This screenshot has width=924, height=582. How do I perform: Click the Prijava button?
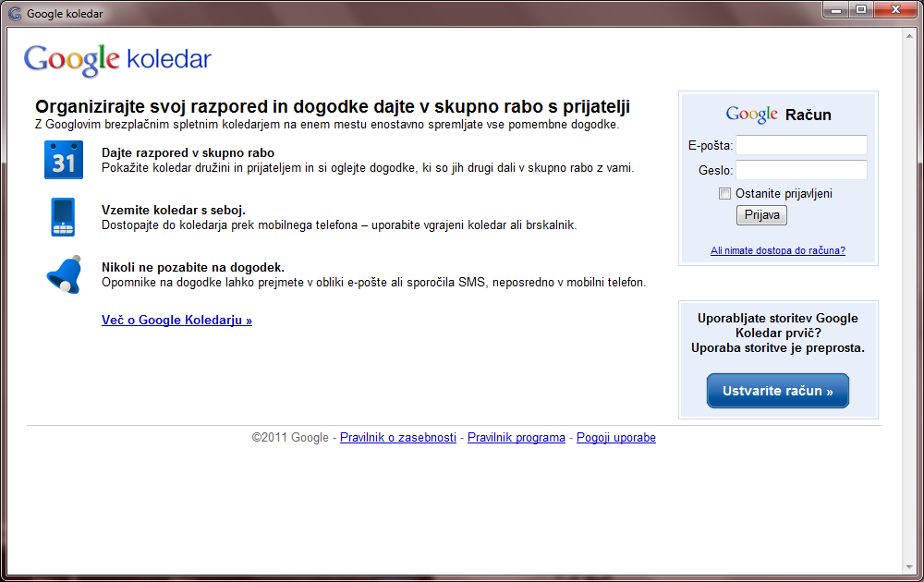(x=761, y=215)
